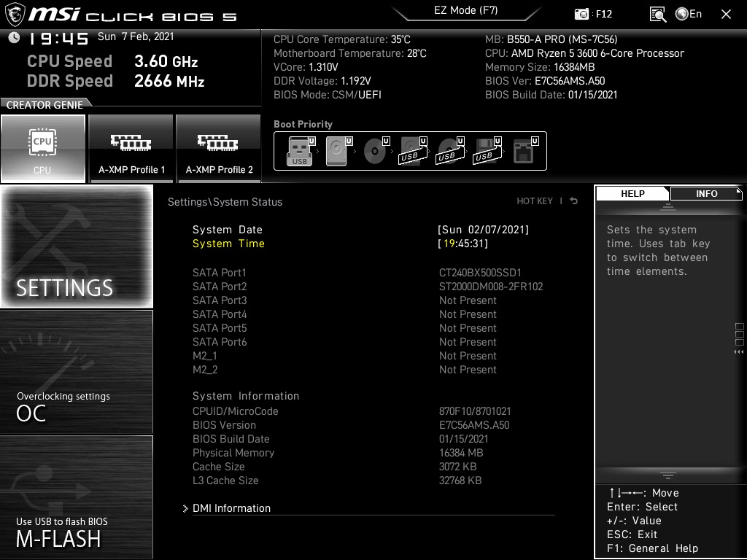
Task: Switch to the INFO tab
Action: click(x=706, y=194)
